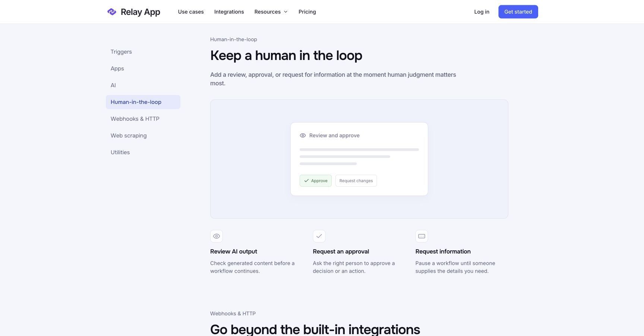Click the Request changes button
The height and width of the screenshot is (336, 644).
[x=356, y=181]
